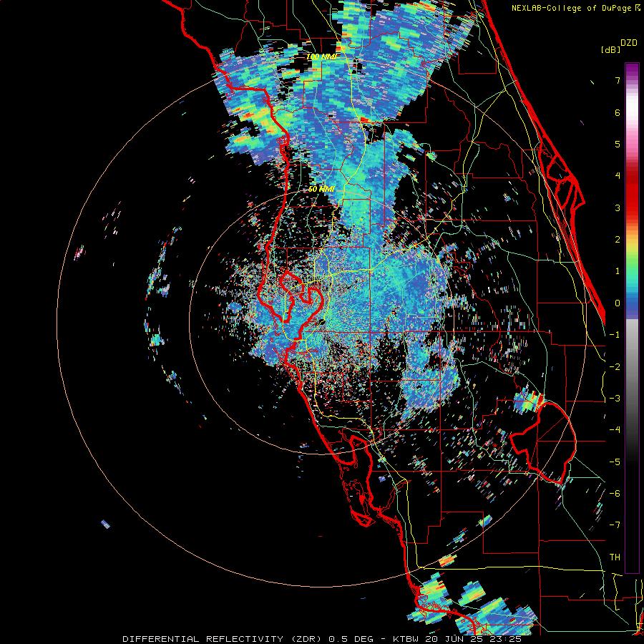644x644 pixels.
Task: Click the ZDR color scale bar
Action: coord(632,318)
